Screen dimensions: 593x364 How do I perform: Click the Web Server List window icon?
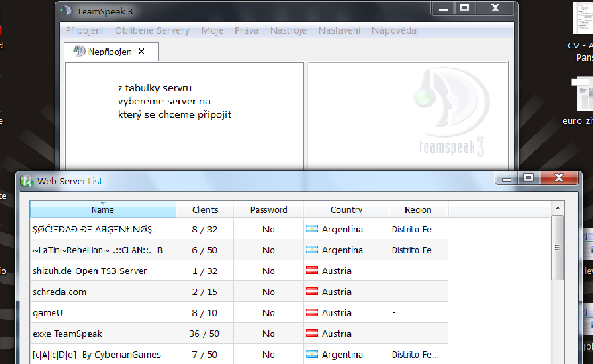(27, 181)
